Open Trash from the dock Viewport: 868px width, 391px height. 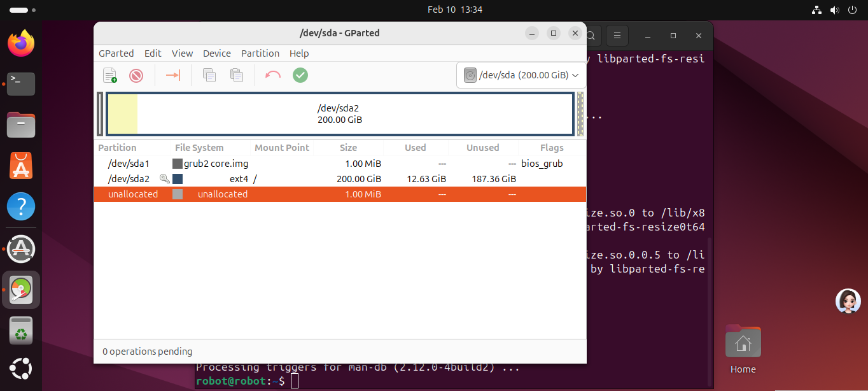point(21,331)
